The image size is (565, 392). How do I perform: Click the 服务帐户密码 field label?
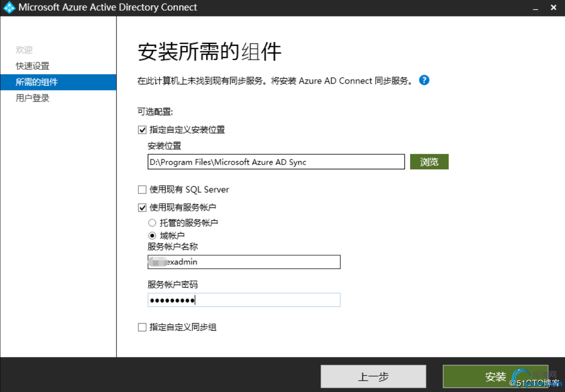click(x=172, y=284)
